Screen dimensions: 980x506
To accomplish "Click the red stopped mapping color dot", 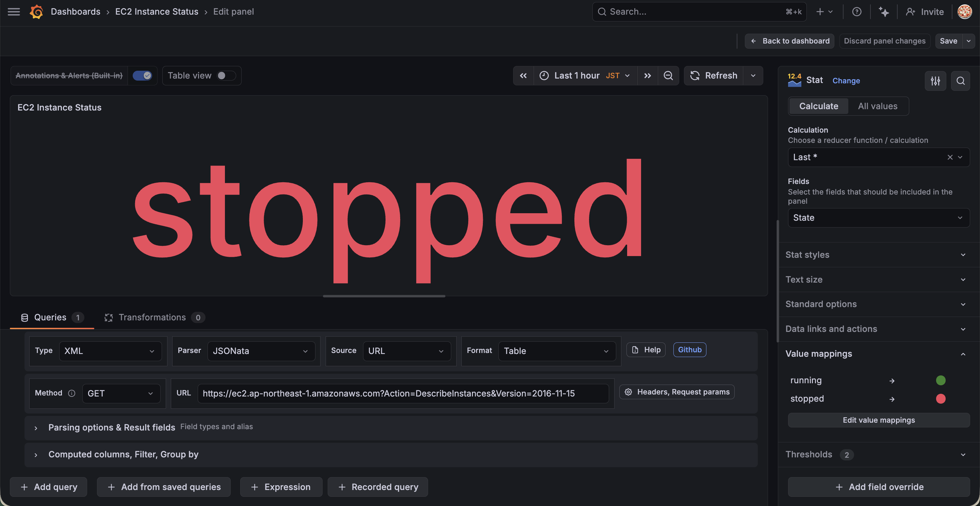I will pos(941,399).
